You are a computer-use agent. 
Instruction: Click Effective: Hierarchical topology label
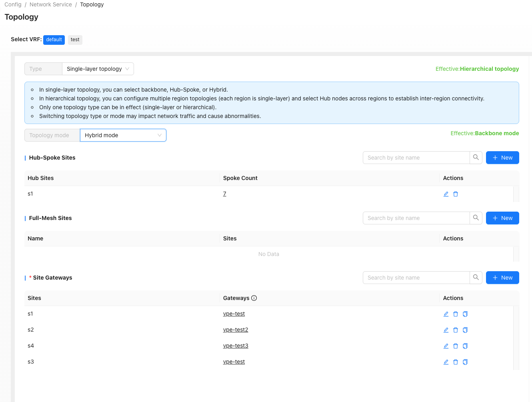coord(477,69)
